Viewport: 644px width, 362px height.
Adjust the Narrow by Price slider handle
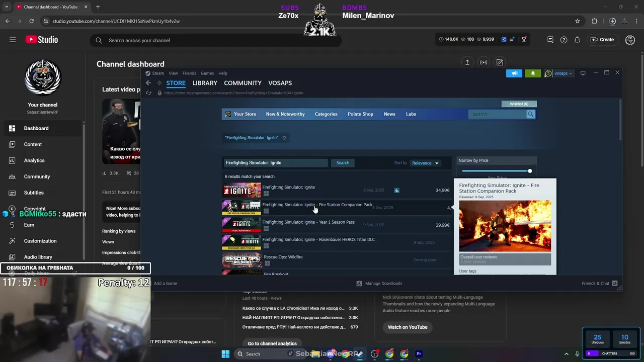pos(530,171)
